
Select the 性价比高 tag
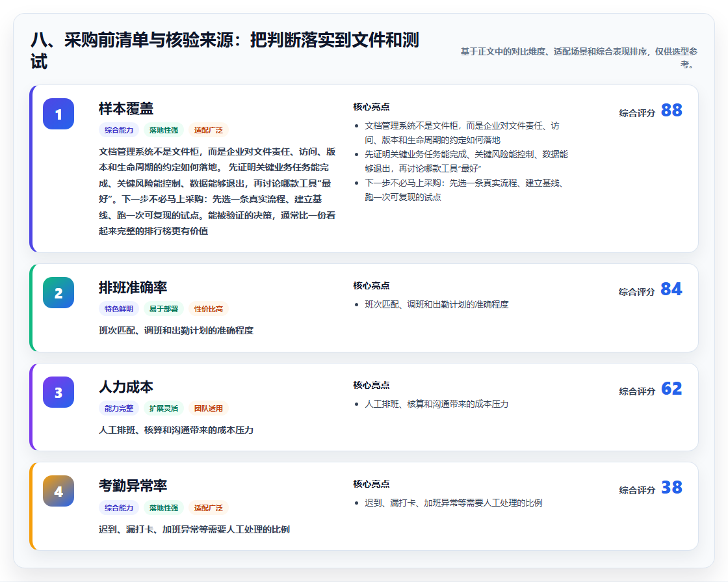click(209, 309)
